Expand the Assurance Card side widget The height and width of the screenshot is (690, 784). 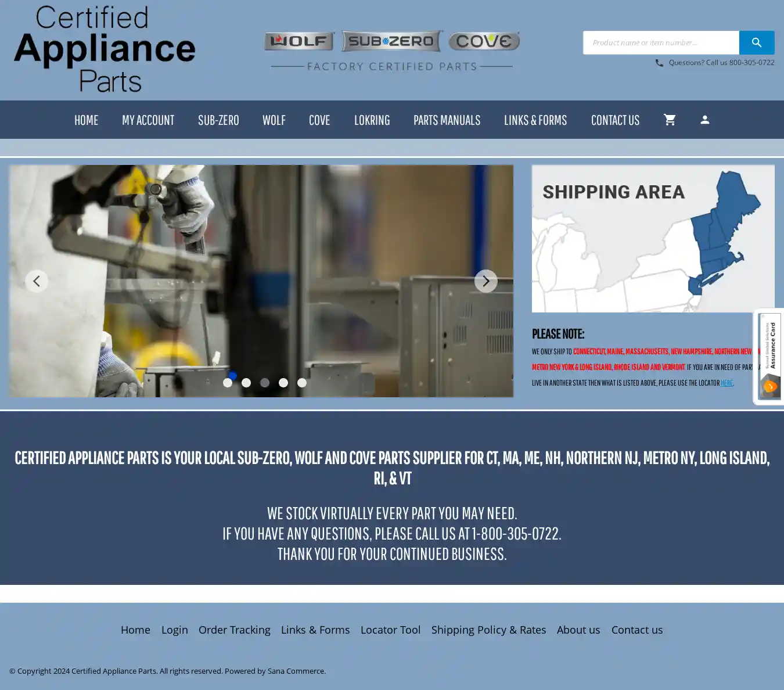(769, 356)
